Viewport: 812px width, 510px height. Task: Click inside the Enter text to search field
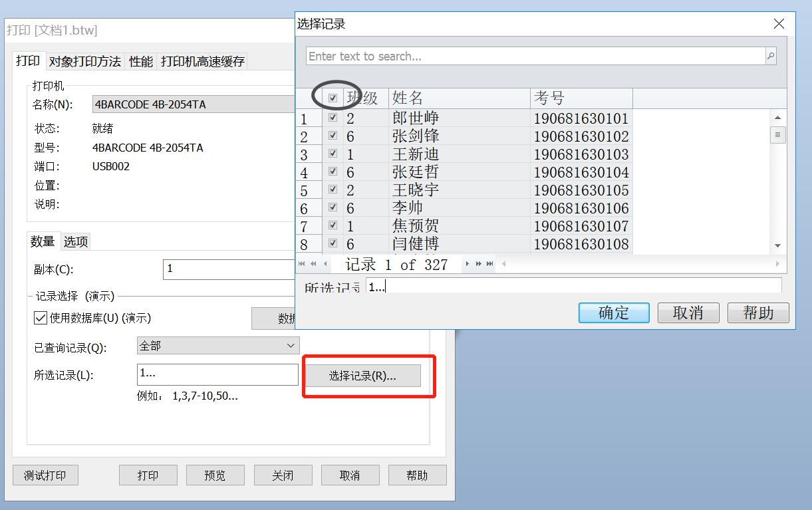(x=532, y=57)
